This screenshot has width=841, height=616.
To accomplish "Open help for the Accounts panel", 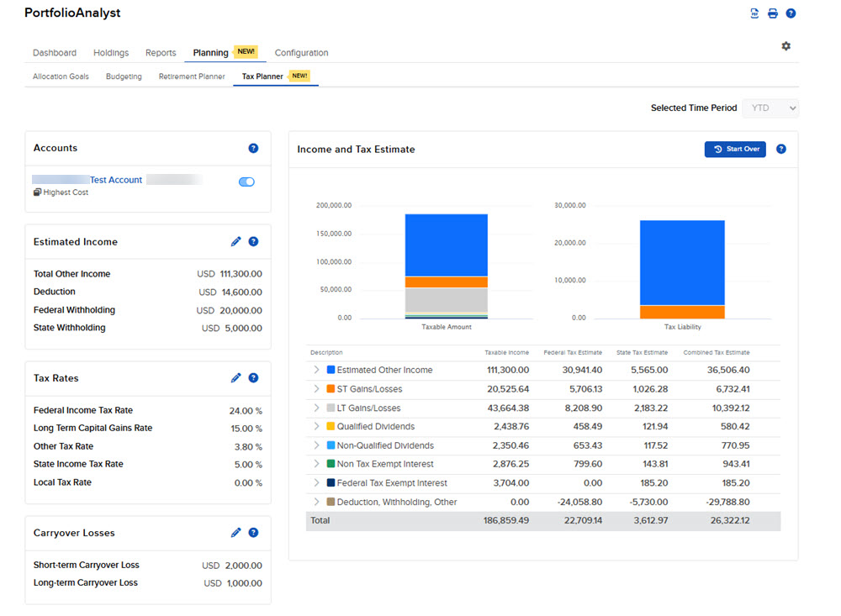I will click(253, 148).
